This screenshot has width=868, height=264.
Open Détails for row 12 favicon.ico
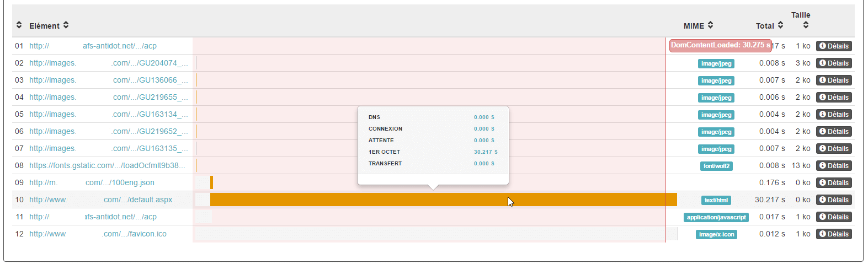pos(834,234)
